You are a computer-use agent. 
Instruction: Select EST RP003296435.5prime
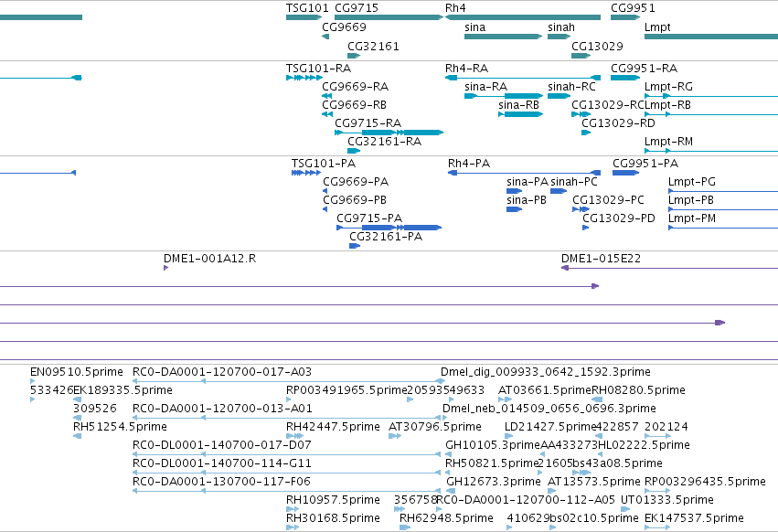(x=657, y=491)
